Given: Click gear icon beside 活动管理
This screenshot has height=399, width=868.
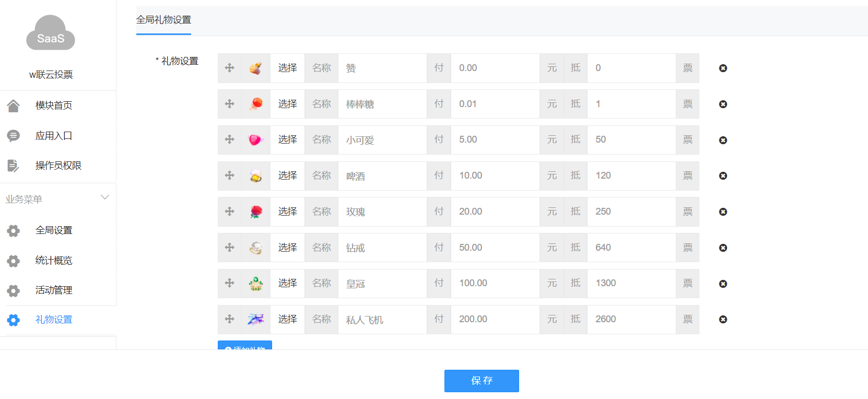Looking at the screenshot, I should click(14, 290).
